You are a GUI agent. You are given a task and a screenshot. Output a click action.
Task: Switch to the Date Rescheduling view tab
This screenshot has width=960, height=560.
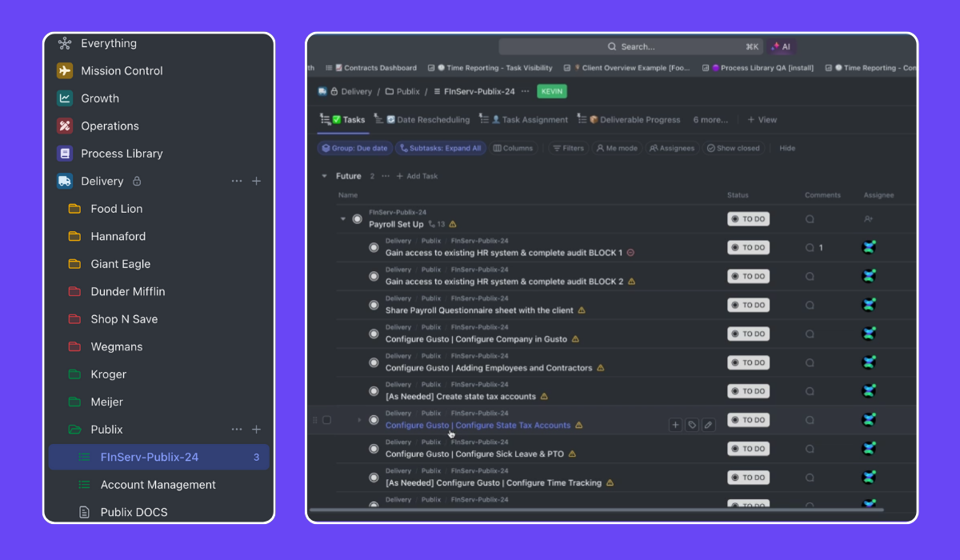pos(433,120)
